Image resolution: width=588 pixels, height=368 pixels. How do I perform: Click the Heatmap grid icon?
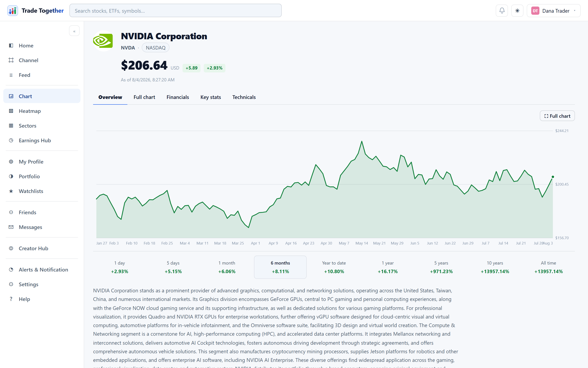point(11,111)
